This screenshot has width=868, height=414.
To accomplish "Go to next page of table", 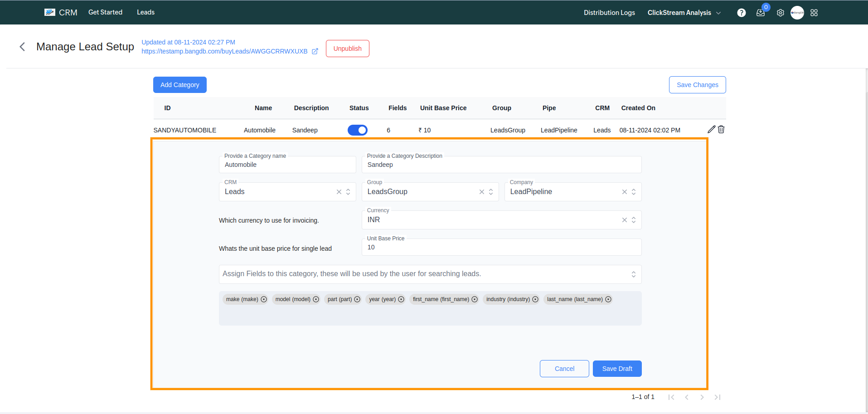I will pyautogui.click(x=702, y=397).
